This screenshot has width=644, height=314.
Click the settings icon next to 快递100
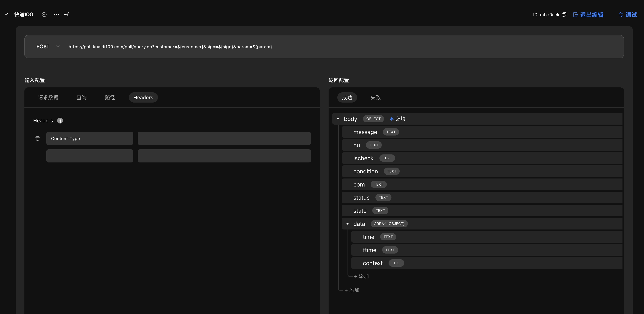[x=44, y=15]
